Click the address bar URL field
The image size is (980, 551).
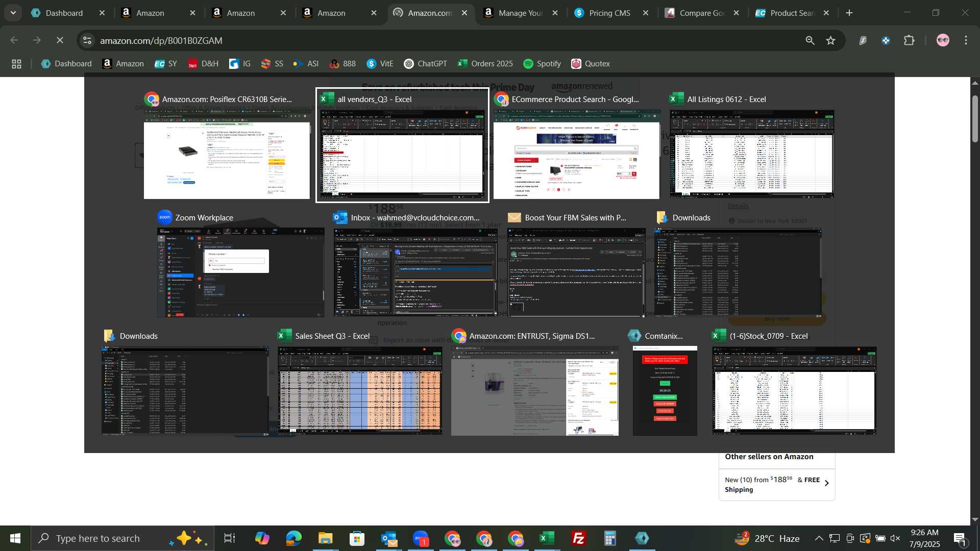tap(444, 40)
